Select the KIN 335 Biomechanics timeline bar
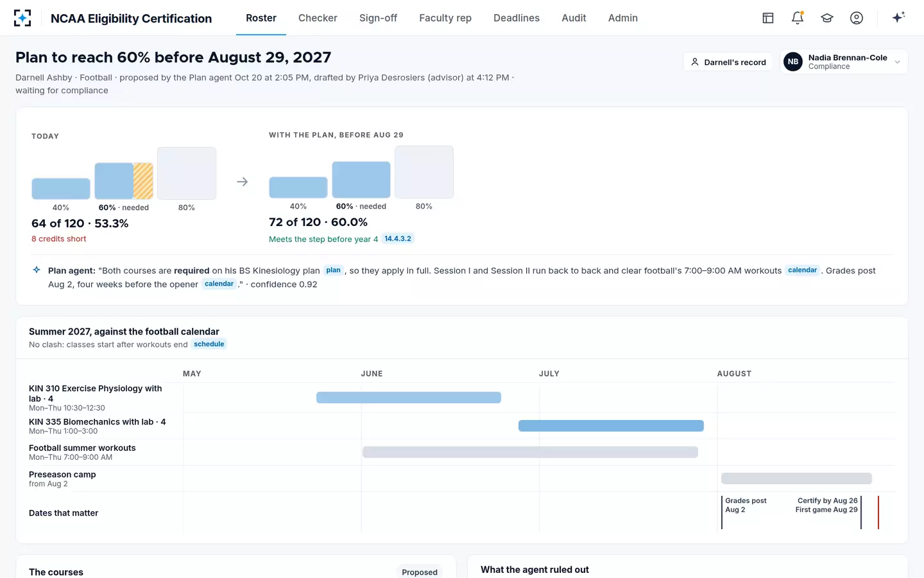924x578 pixels. click(x=611, y=426)
